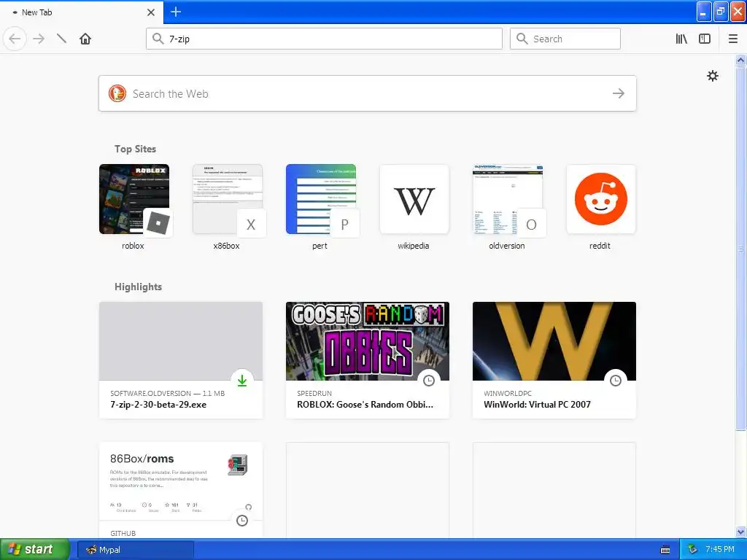Click history clock icon on WinWorld card
The width and height of the screenshot is (747, 560).
coord(616,381)
